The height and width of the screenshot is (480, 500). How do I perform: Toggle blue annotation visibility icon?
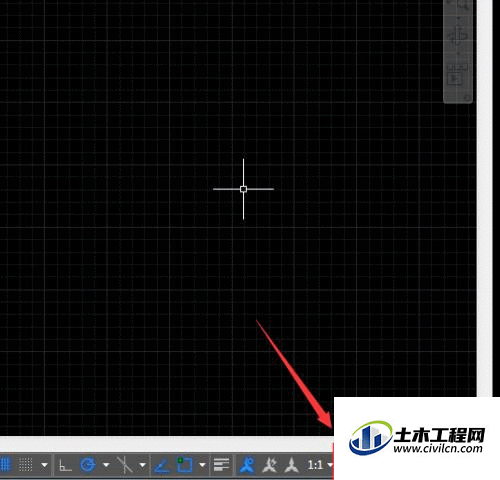click(247, 465)
